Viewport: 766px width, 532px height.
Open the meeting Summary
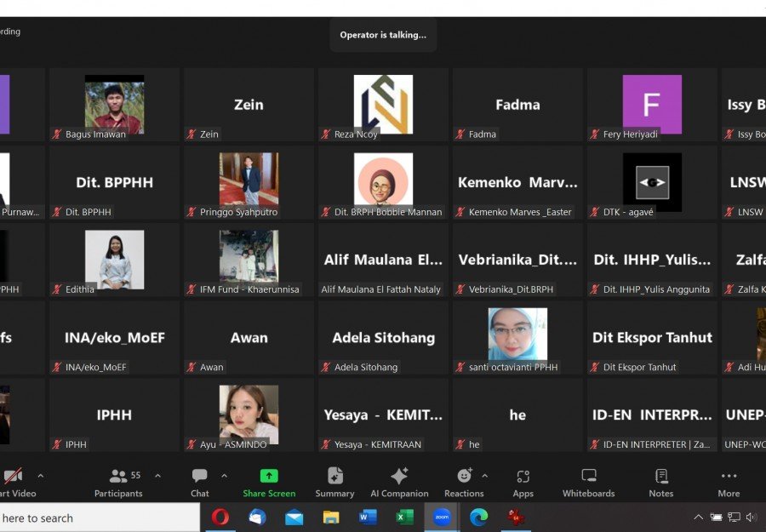tap(334, 482)
